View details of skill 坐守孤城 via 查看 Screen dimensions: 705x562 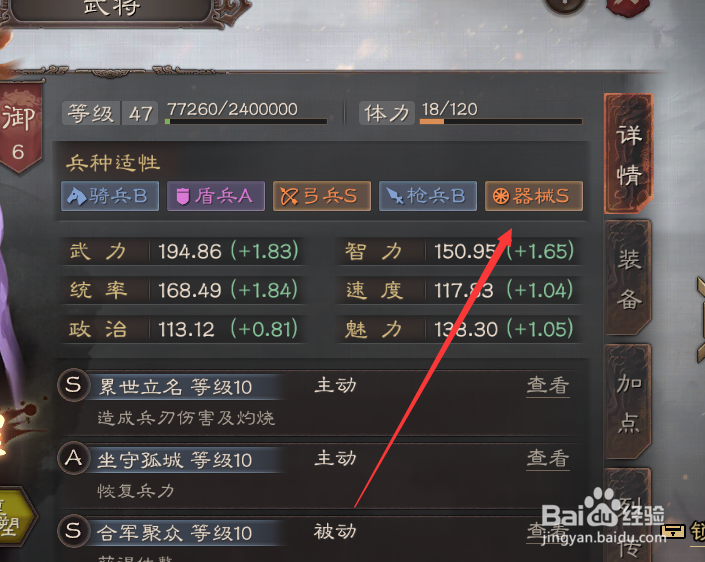click(548, 459)
